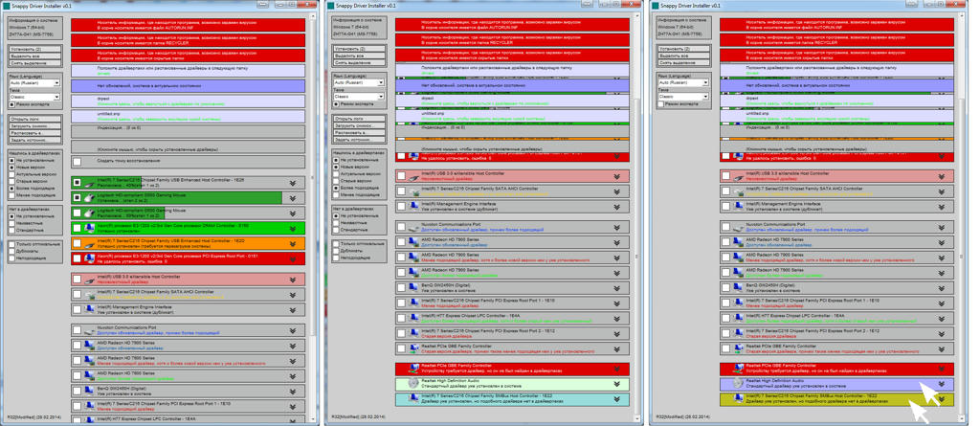
Task: Click PCI Express Root Port 1 - 1E10 icon, right window
Action: [x=740, y=303]
